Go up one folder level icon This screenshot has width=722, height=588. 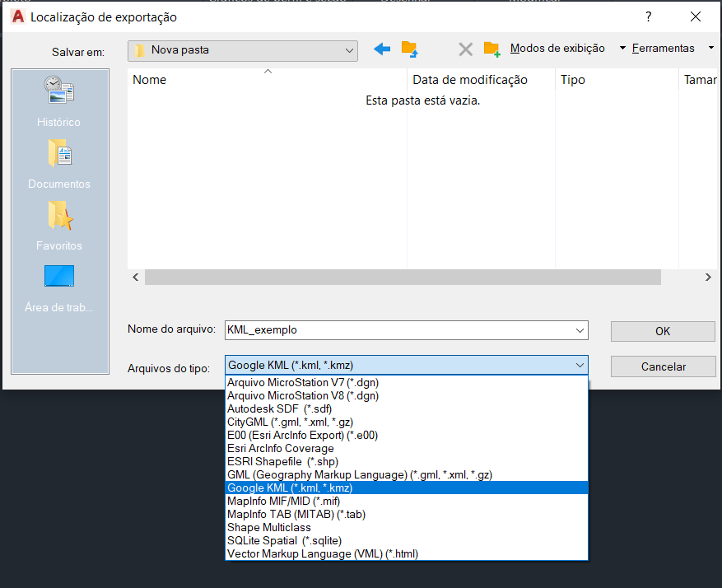click(x=409, y=49)
